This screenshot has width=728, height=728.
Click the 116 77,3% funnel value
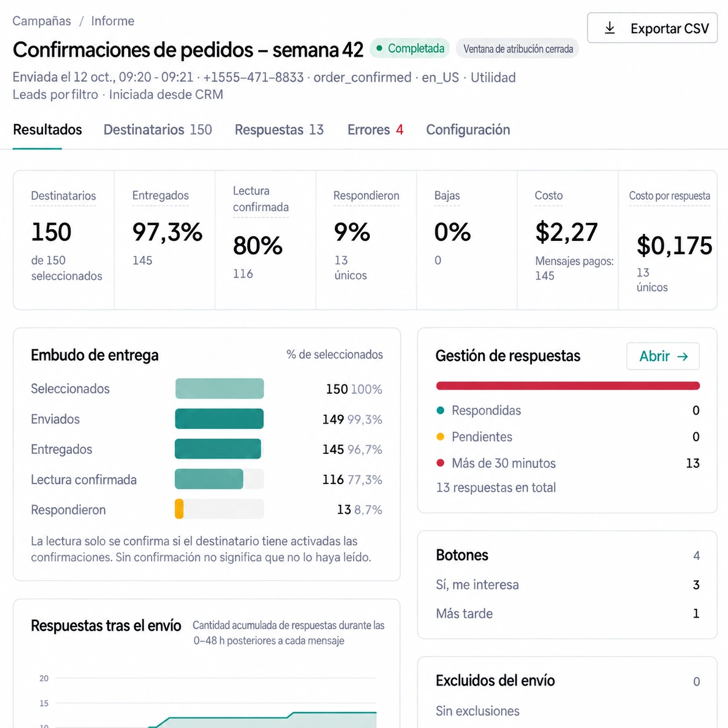point(352,480)
